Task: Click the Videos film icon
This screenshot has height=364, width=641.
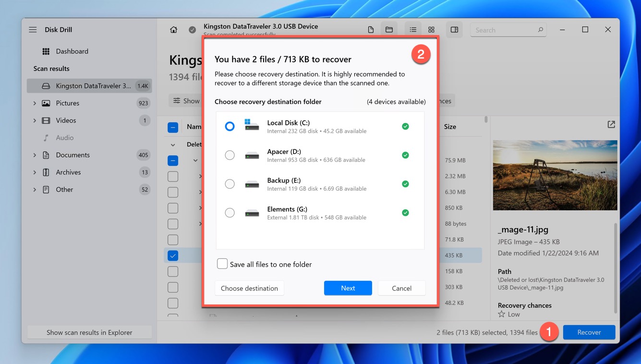Action: pyautogui.click(x=46, y=121)
